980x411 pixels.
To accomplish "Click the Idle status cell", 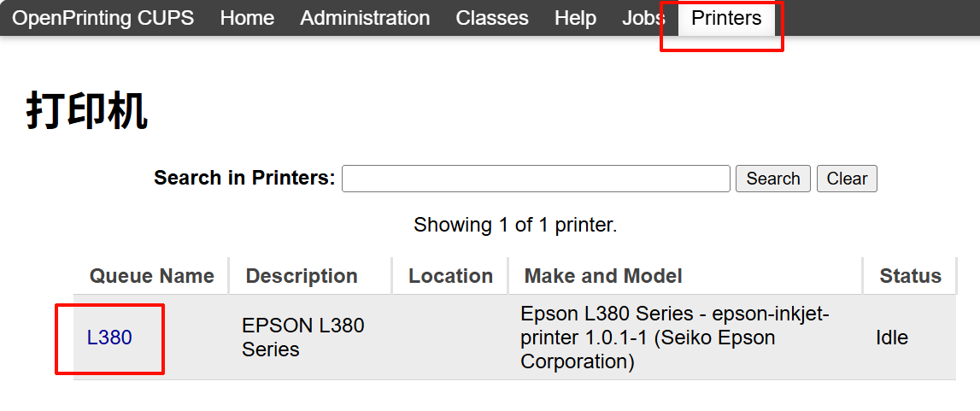I will [x=892, y=338].
